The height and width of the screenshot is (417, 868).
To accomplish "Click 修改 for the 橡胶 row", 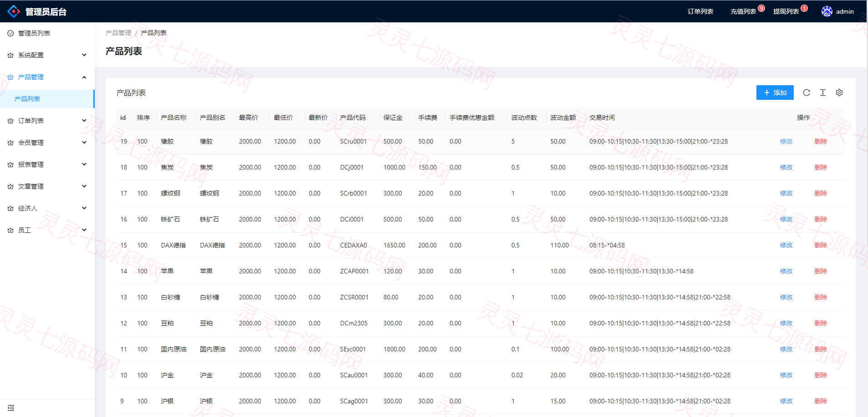I will (786, 141).
